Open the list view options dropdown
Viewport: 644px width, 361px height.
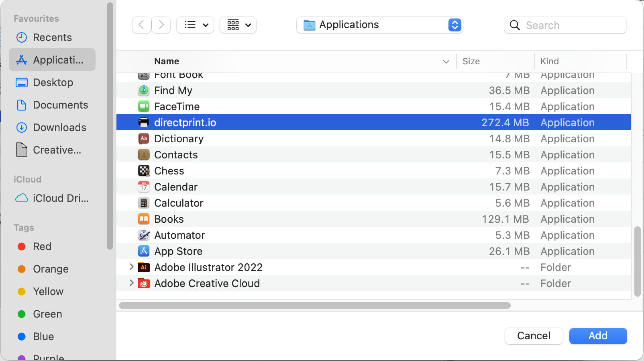tap(195, 25)
